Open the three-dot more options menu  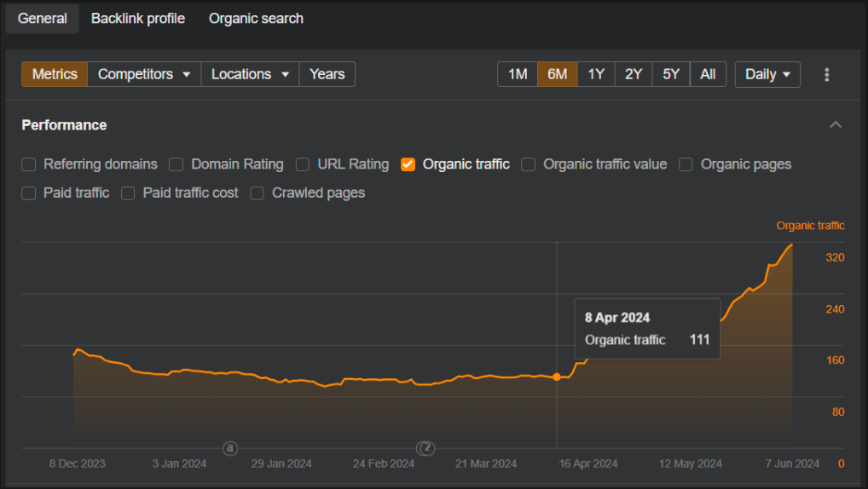tap(826, 75)
